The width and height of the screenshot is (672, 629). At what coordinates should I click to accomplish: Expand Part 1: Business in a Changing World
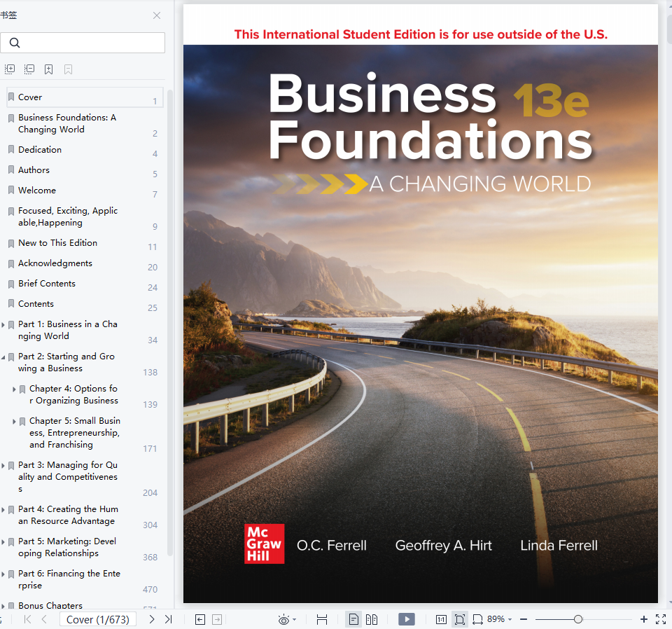pyautogui.click(x=3, y=325)
